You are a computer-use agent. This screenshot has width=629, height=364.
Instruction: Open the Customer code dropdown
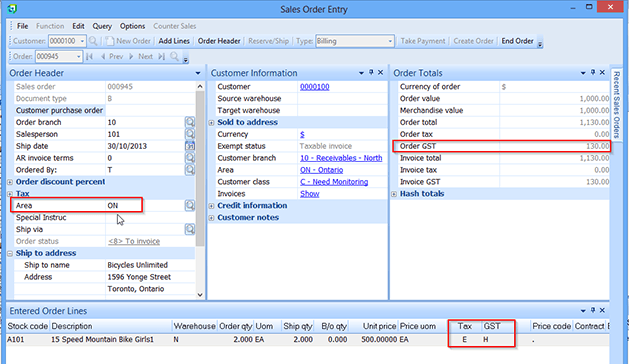pyautogui.click(x=82, y=41)
